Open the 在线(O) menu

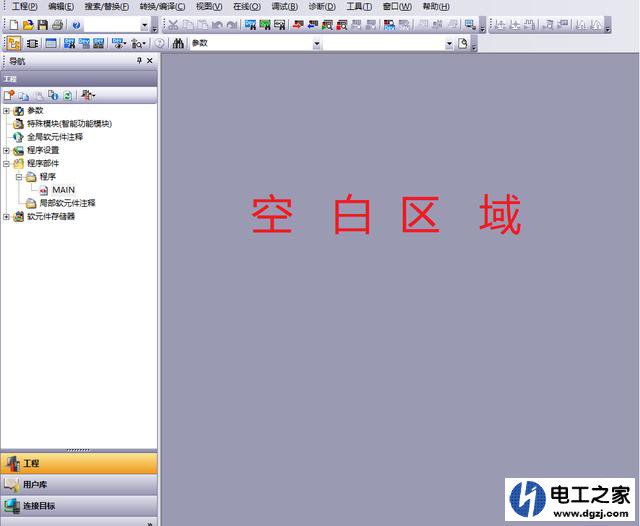[x=247, y=6]
